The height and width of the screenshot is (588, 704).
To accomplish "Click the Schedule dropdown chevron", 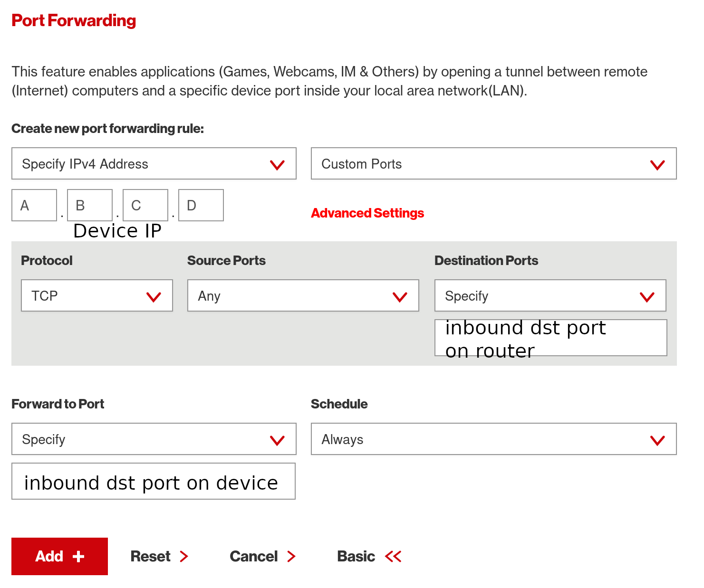I will [658, 439].
